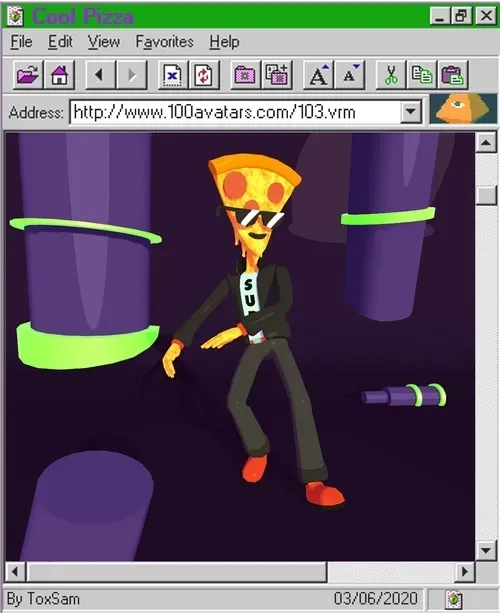Minimize the Cool Pizza window

439,16
